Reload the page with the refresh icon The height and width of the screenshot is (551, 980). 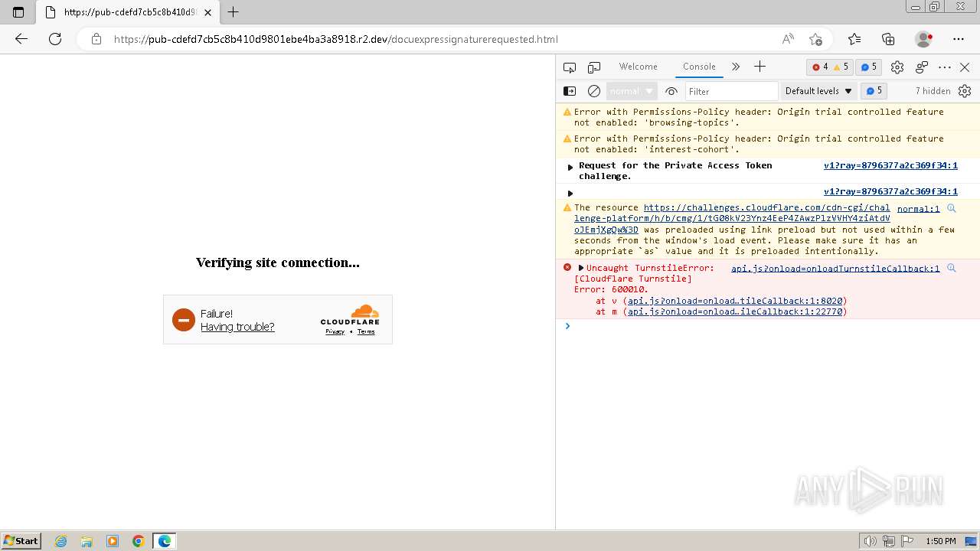pos(55,39)
